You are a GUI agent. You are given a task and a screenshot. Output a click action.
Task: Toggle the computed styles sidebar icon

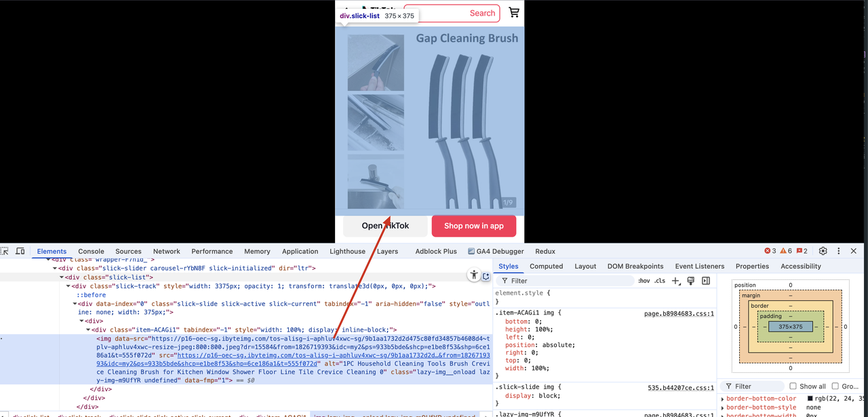point(706,281)
